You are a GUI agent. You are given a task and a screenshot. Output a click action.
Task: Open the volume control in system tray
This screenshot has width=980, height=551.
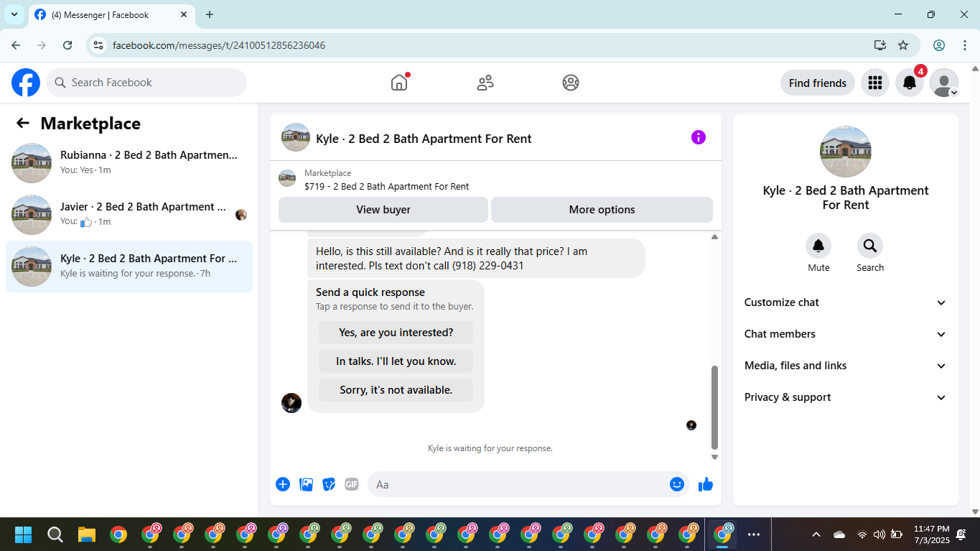879,534
